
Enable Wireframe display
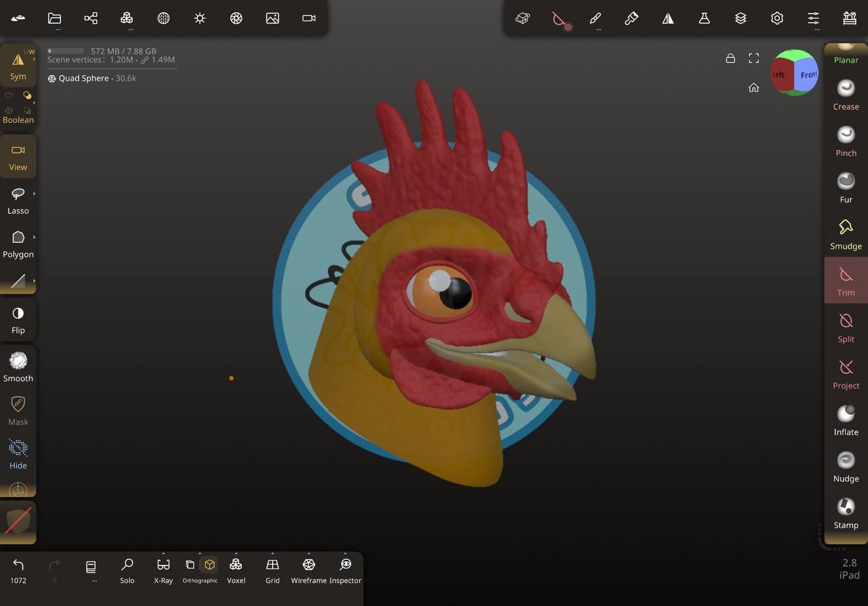click(x=309, y=570)
